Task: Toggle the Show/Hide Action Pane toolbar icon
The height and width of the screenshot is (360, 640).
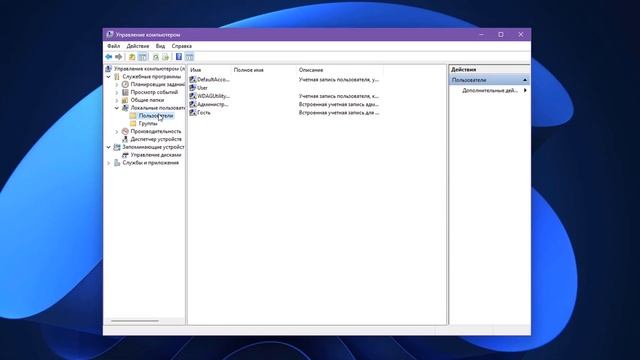Action: click(189, 57)
